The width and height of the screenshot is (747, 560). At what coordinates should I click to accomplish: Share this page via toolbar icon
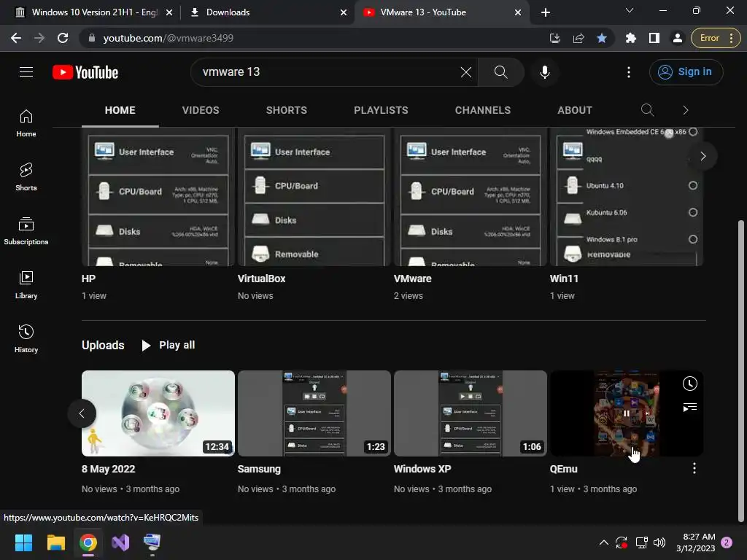click(578, 38)
